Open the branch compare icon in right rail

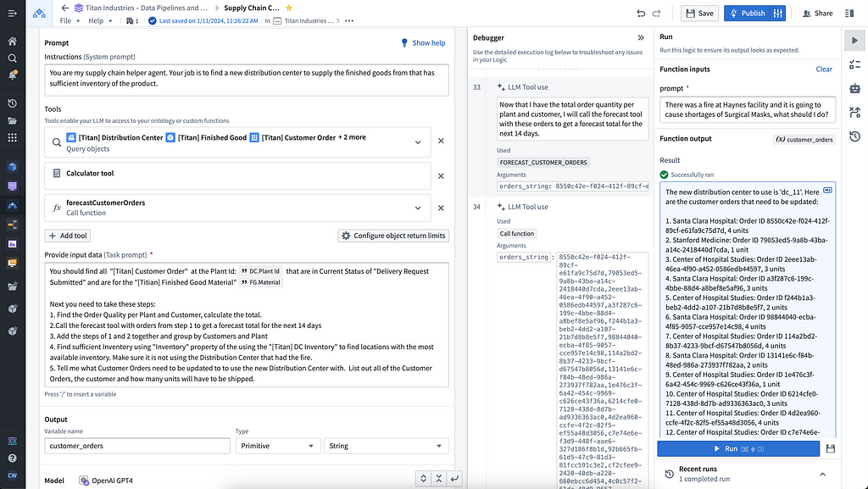point(854,113)
